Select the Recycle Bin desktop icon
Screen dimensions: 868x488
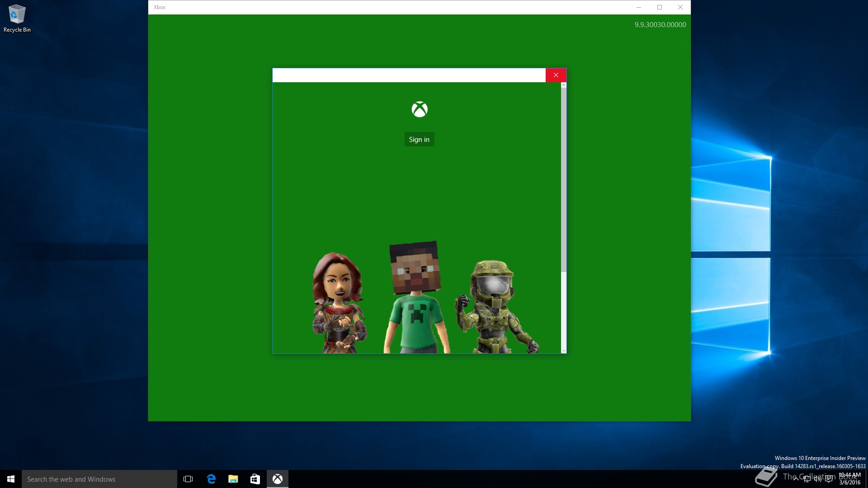coord(17,18)
